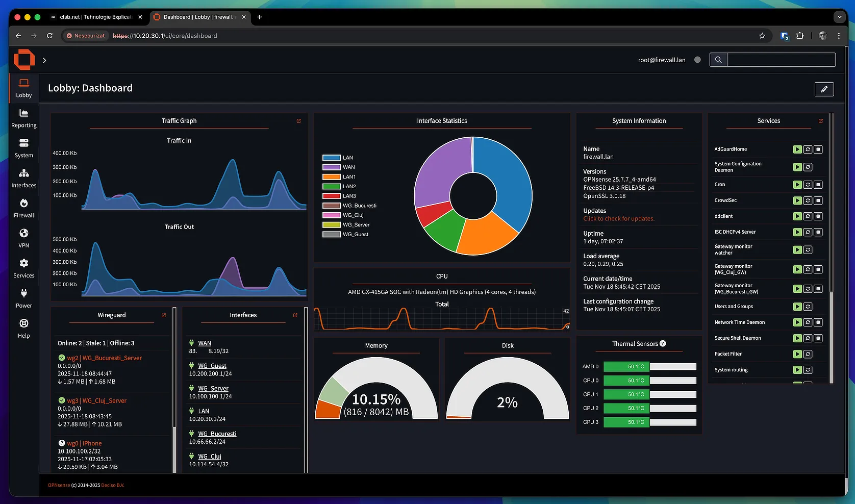
Task: Open the WG_Bucuresti interface link
Action: point(217,433)
